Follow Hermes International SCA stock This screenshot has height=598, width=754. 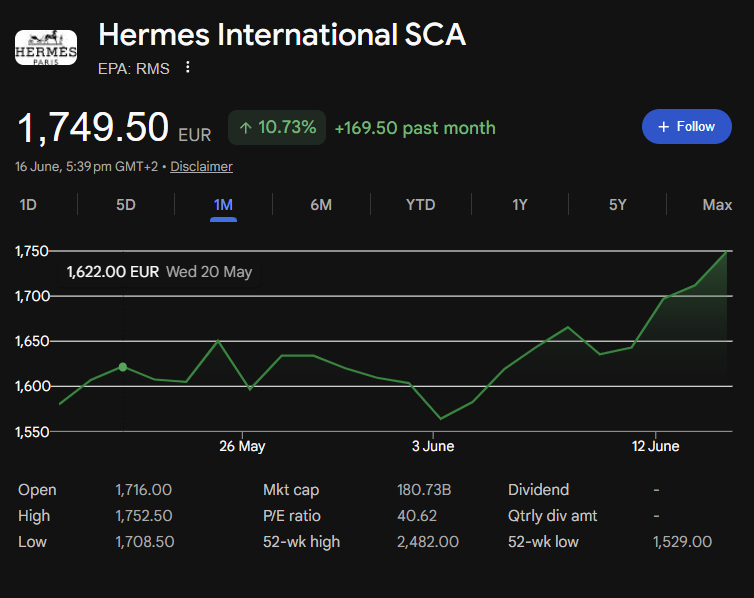pyautogui.click(x=687, y=126)
